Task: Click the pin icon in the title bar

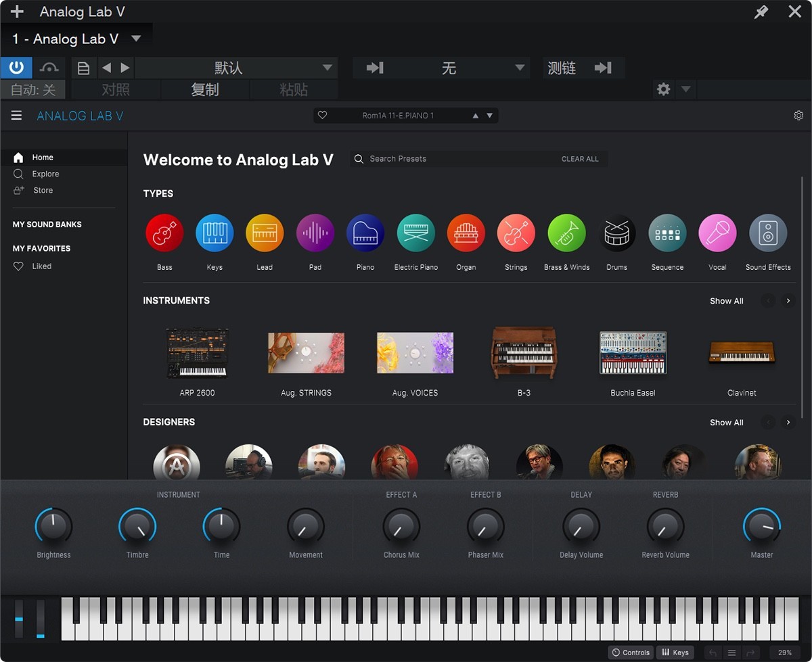Action: tap(760, 11)
